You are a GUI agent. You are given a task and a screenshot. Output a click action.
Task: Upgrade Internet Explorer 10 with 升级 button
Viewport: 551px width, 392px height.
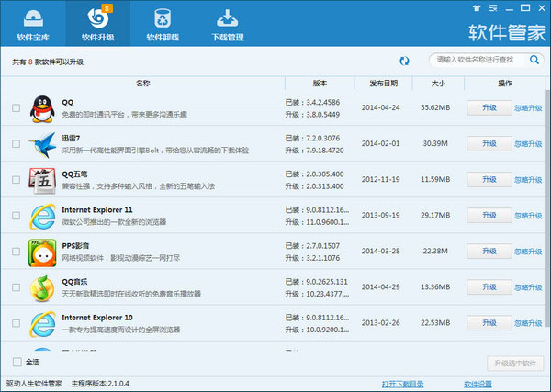point(489,323)
